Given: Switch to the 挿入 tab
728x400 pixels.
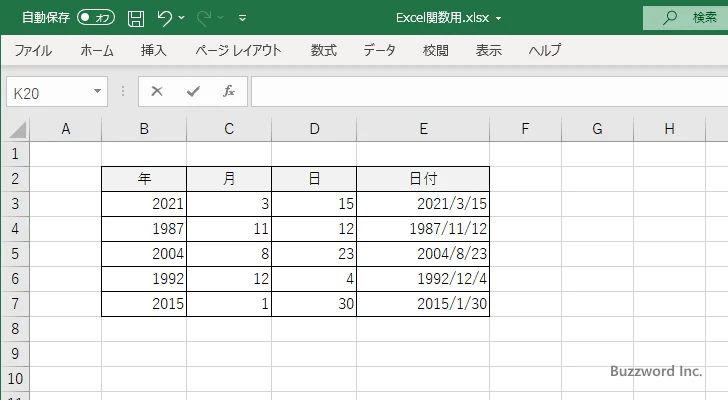Looking at the screenshot, I should click(x=154, y=50).
